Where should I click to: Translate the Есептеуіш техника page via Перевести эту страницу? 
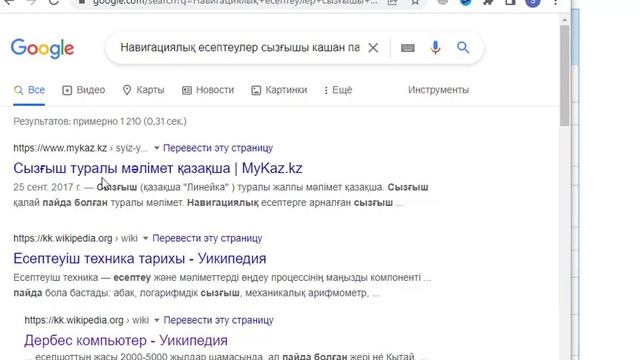[x=207, y=238]
